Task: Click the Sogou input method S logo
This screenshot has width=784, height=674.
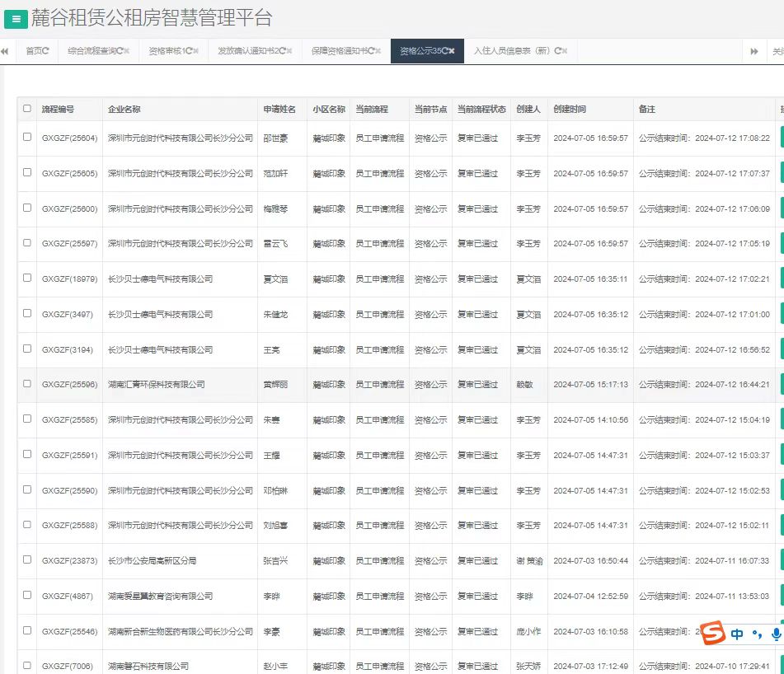Action: [x=713, y=634]
